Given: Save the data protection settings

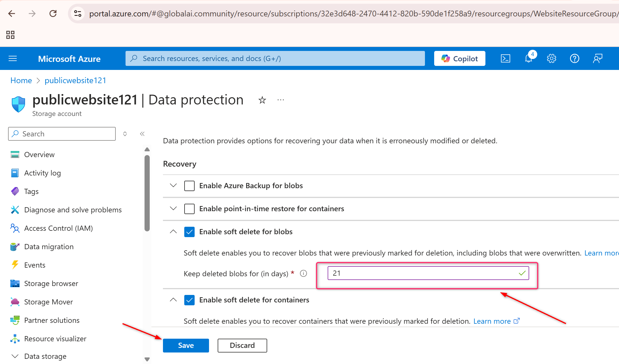Looking at the screenshot, I should 186,345.
